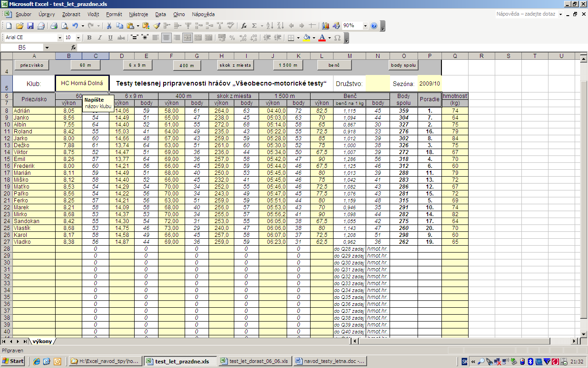The width and height of the screenshot is (588, 368).
Task: Run spelling check ABC icon
Action: click(x=231, y=26)
